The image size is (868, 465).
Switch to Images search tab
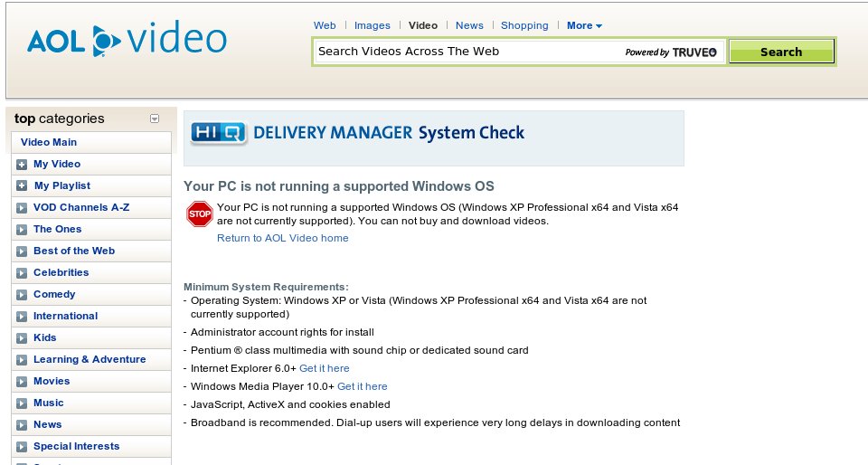(372, 25)
